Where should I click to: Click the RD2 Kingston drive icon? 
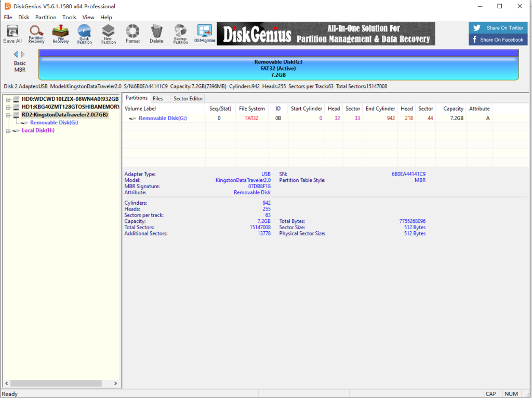pyautogui.click(x=16, y=115)
